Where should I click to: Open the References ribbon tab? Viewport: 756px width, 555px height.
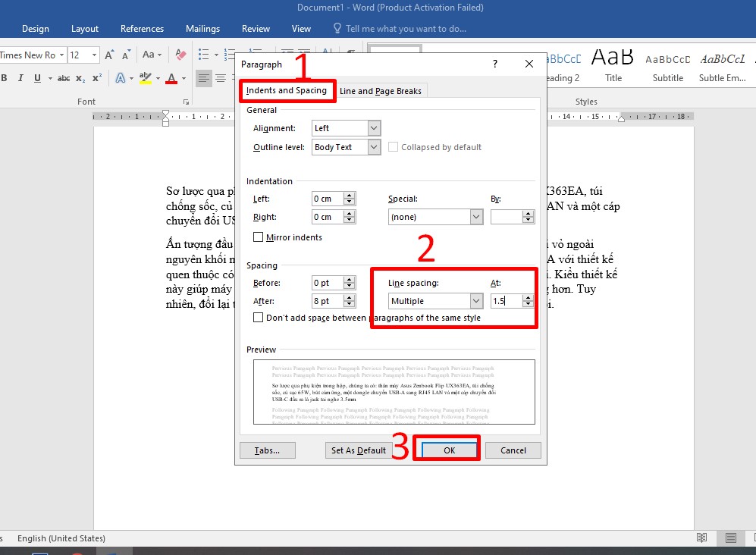[142, 29]
